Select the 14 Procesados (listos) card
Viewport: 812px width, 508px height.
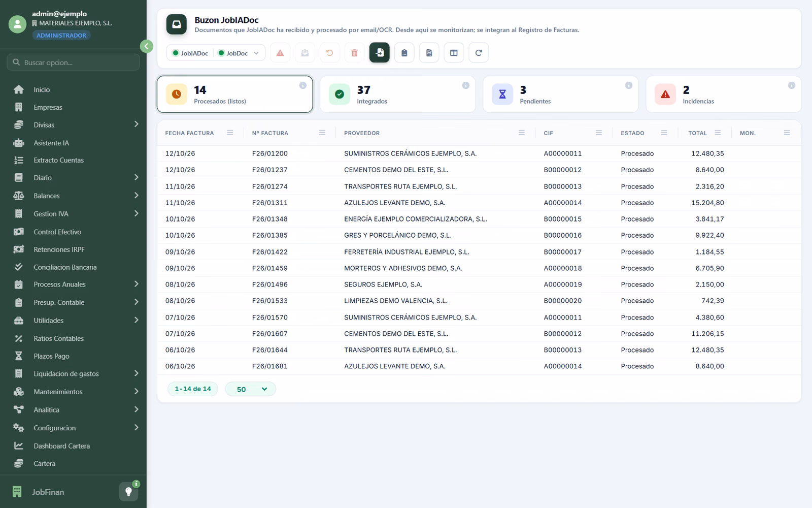point(235,94)
